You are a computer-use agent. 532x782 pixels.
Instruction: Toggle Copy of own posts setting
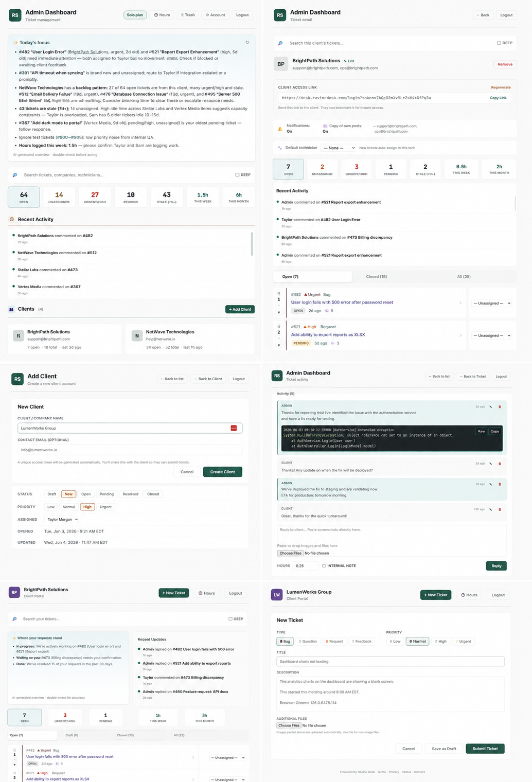[325, 131]
